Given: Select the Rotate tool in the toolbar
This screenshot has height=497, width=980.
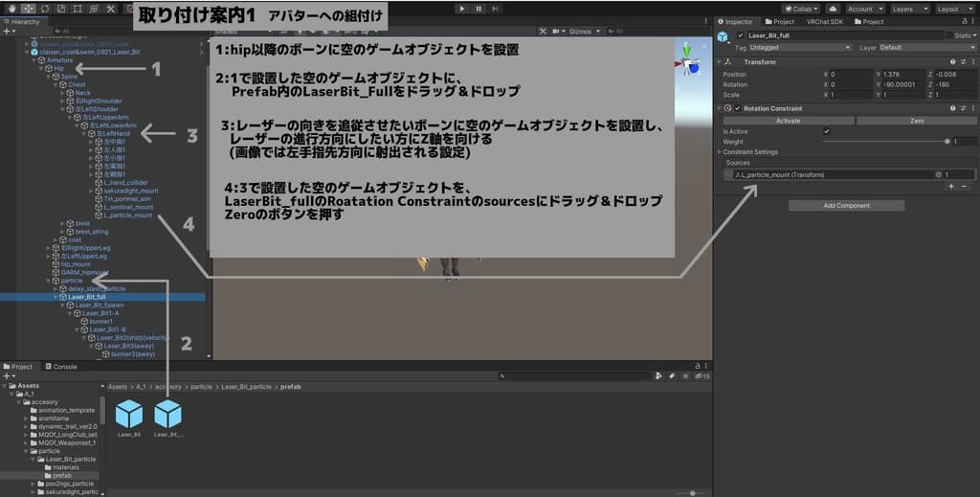Looking at the screenshot, I should point(46,9).
